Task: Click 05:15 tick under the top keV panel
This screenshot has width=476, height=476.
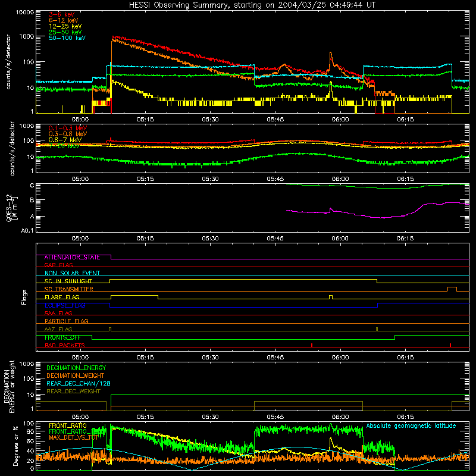Action: pyautogui.click(x=145, y=120)
